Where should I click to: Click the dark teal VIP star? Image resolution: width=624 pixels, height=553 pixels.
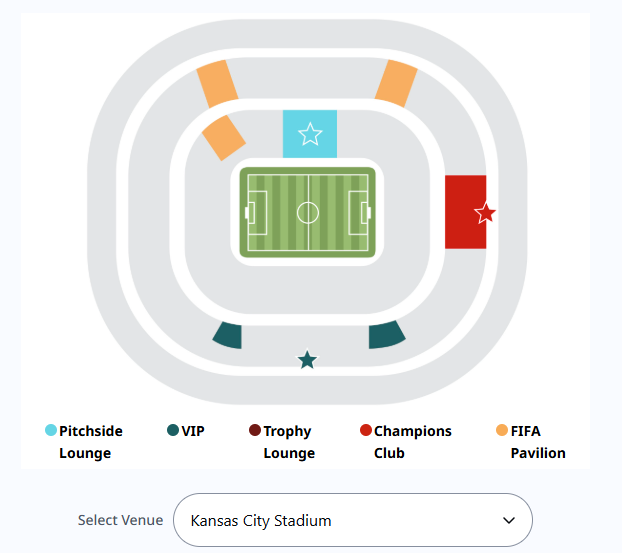307,360
